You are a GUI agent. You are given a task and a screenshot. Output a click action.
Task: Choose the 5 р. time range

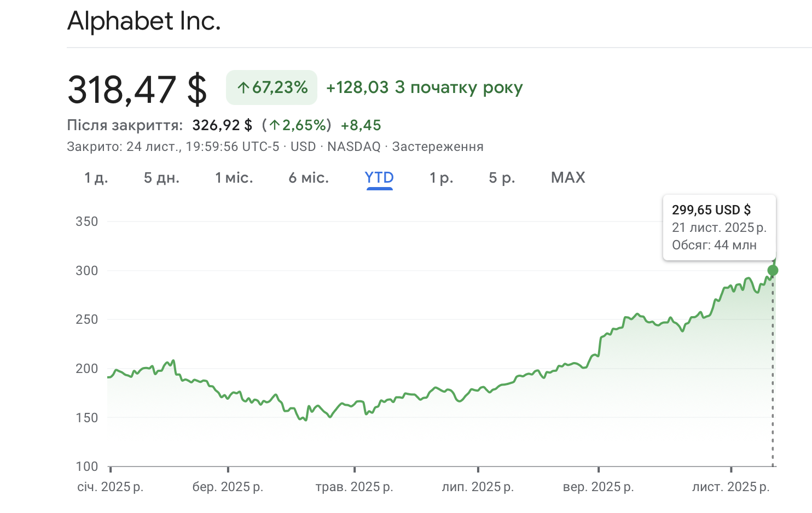click(x=502, y=178)
